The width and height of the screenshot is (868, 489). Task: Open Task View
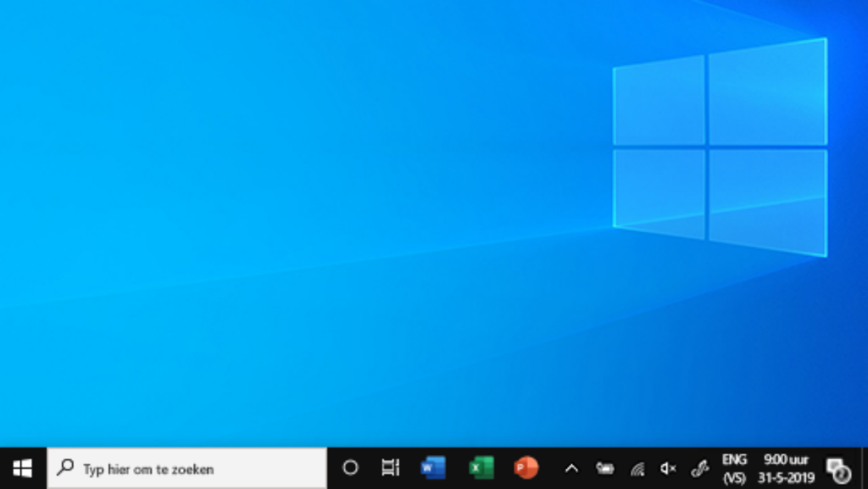(389, 467)
